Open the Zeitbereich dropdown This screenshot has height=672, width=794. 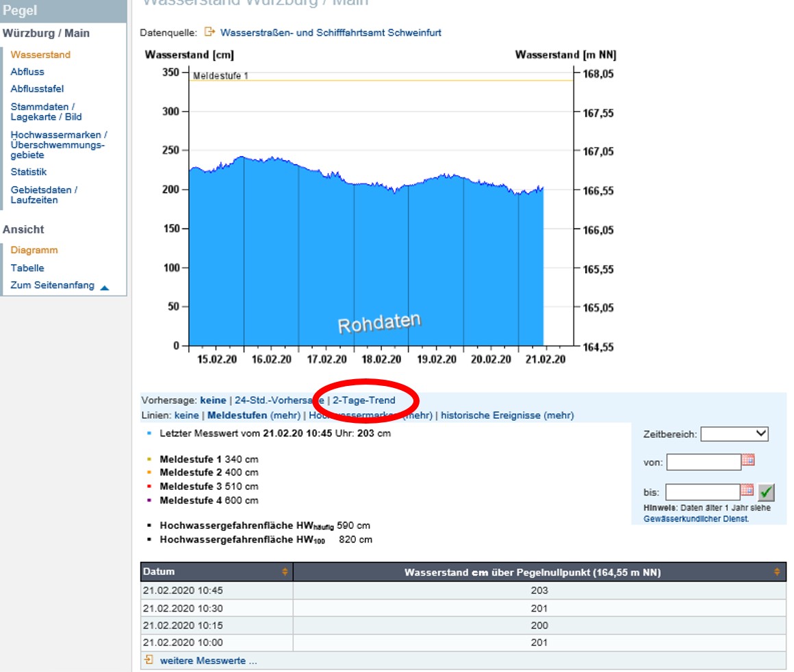pyautogui.click(x=734, y=433)
